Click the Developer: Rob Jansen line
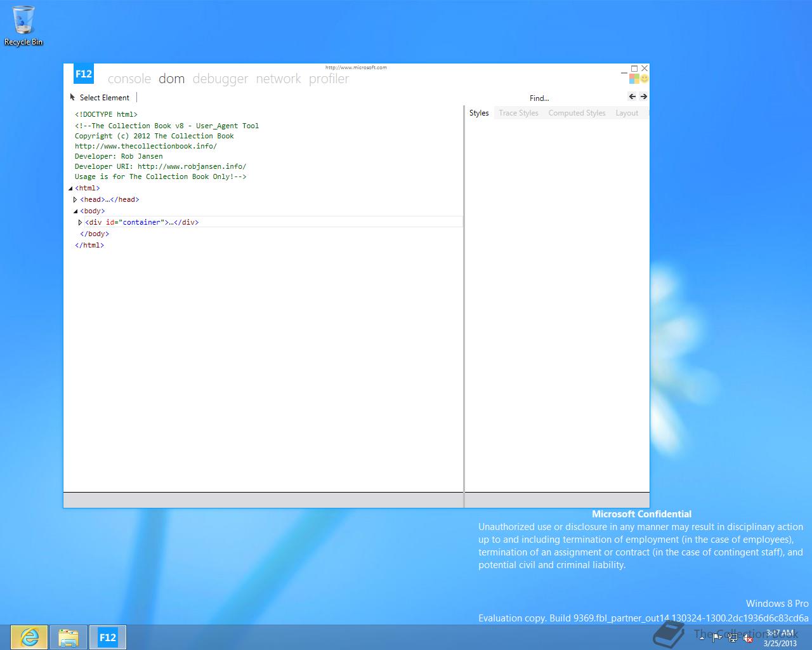812x650 pixels. pyautogui.click(x=119, y=156)
